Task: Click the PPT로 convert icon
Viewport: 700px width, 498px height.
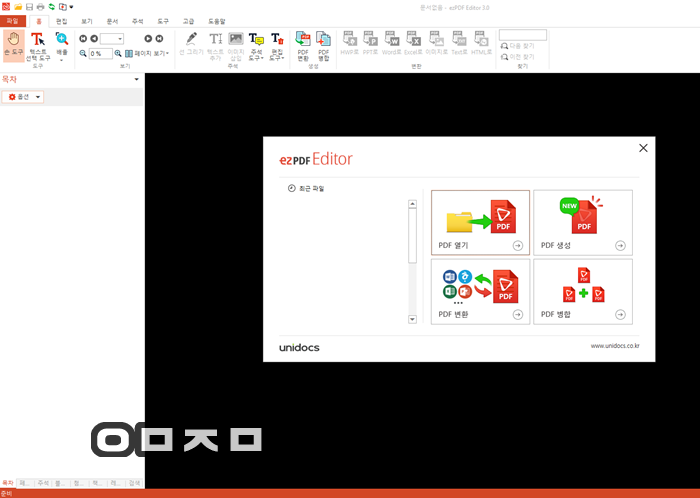Action: click(371, 44)
